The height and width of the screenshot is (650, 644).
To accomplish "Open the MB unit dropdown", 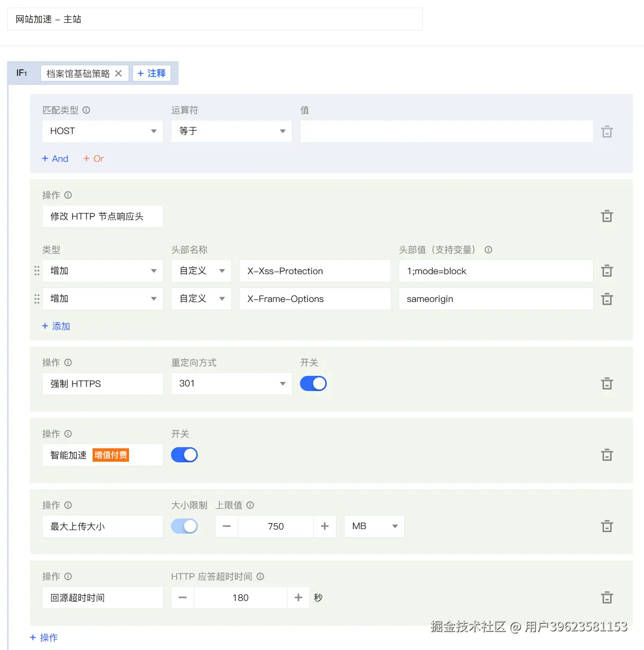I will (x=374, y=526).
